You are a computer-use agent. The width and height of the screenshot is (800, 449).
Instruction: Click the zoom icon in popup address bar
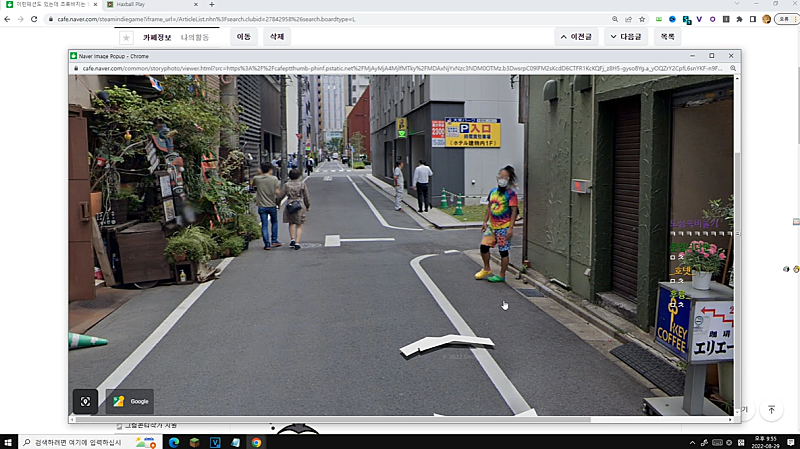tap(733, 68)
